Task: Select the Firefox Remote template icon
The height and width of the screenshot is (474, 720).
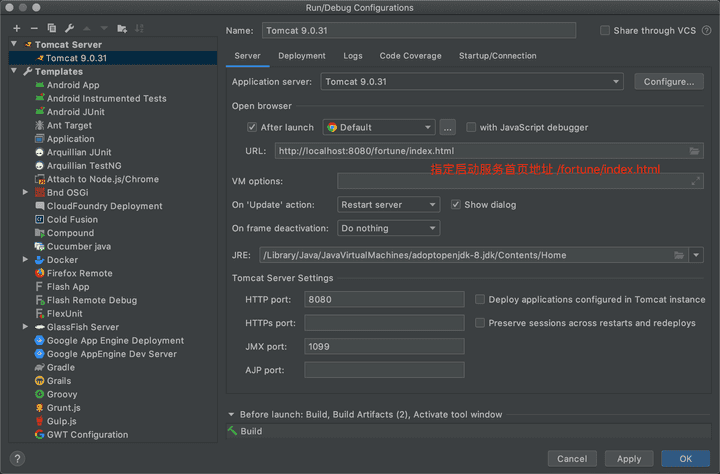Action: pos(39,273)
